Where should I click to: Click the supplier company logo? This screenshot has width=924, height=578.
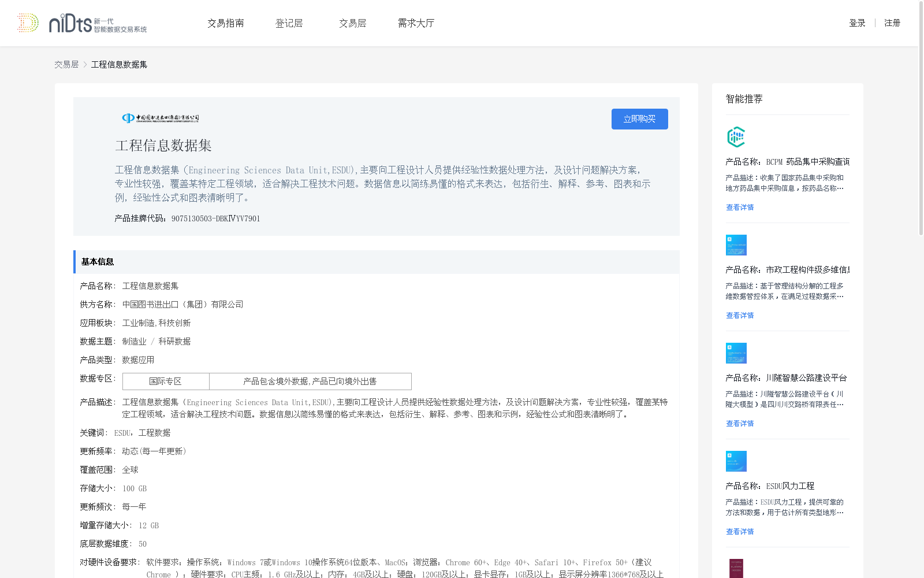click(x=161, y=118)
